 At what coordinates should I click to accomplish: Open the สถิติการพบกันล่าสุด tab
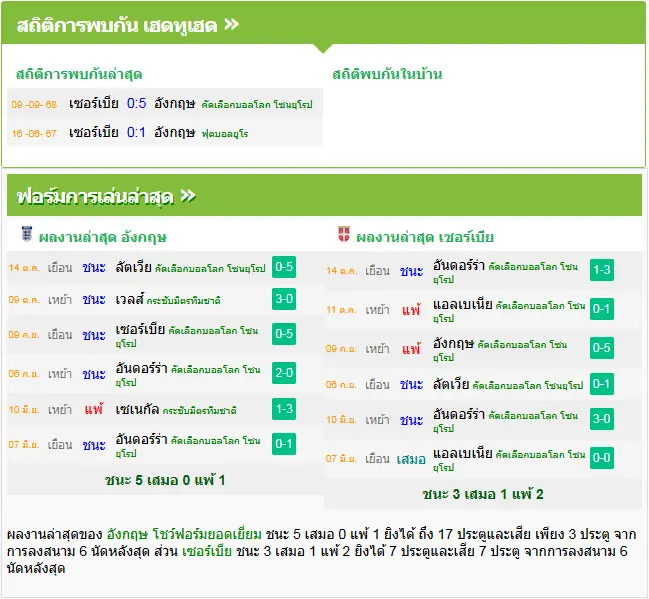pos(79,75)
